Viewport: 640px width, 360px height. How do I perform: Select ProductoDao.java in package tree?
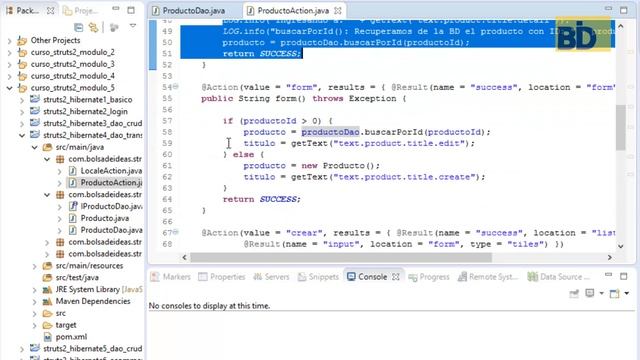pyautogui.click(x=111, y=230)
